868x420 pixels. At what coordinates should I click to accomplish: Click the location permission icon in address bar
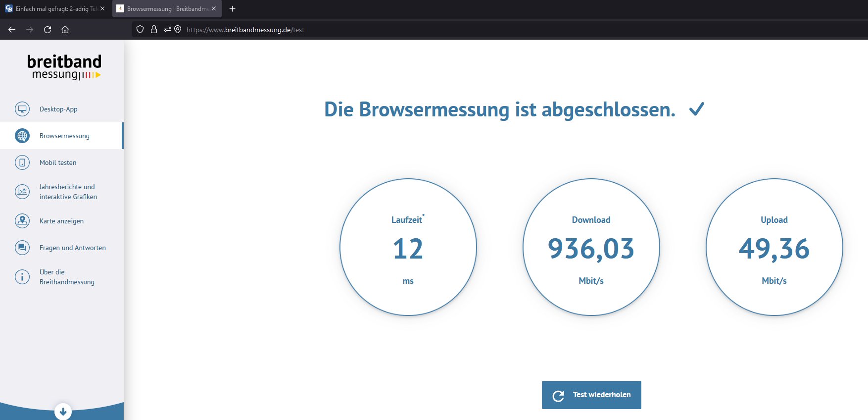pos(178,30)
